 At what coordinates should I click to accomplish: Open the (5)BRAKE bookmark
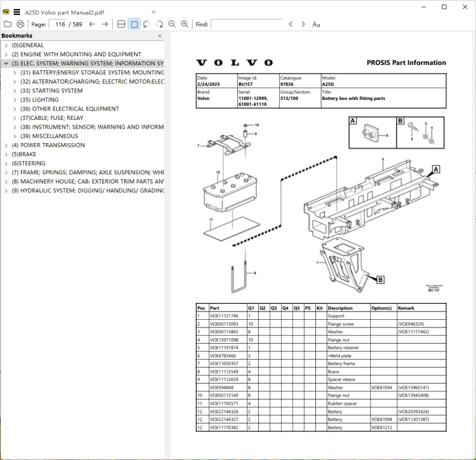24,154
